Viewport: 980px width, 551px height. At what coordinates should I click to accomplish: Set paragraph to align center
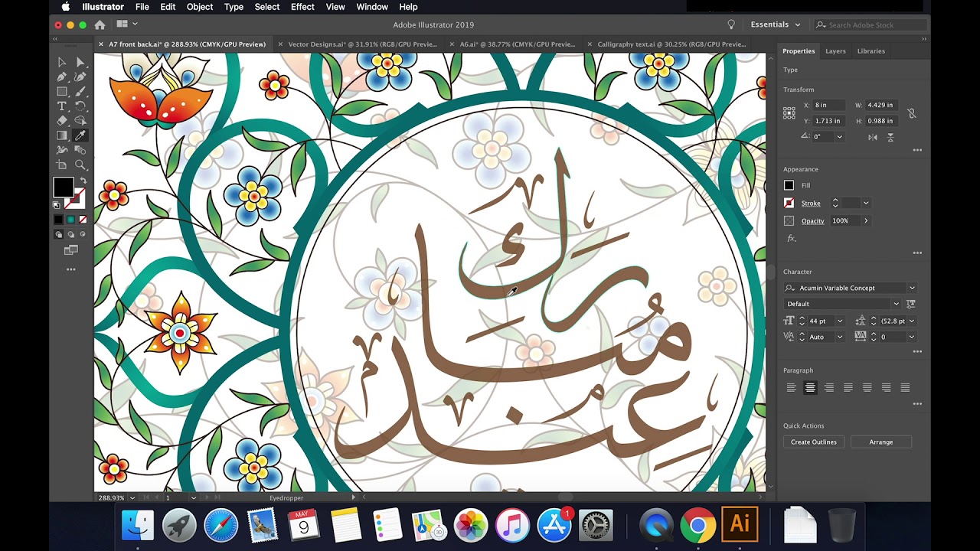tap(810, 388)
